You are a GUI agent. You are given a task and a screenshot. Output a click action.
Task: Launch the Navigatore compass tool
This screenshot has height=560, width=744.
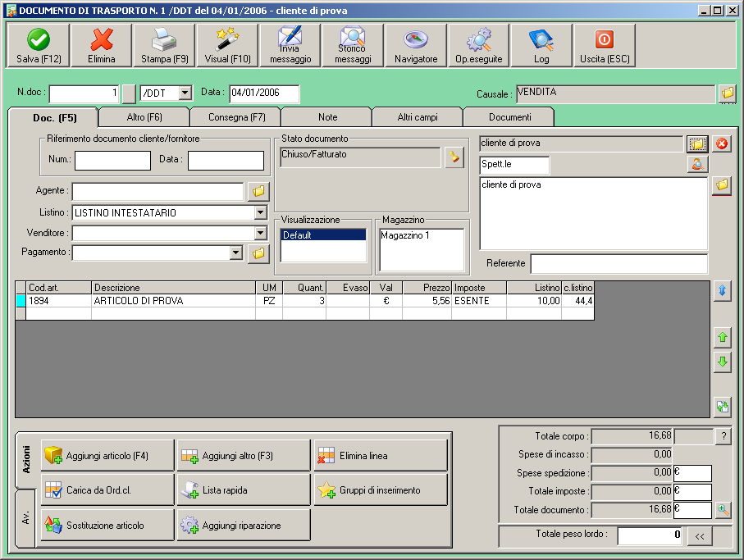[416, 45]
